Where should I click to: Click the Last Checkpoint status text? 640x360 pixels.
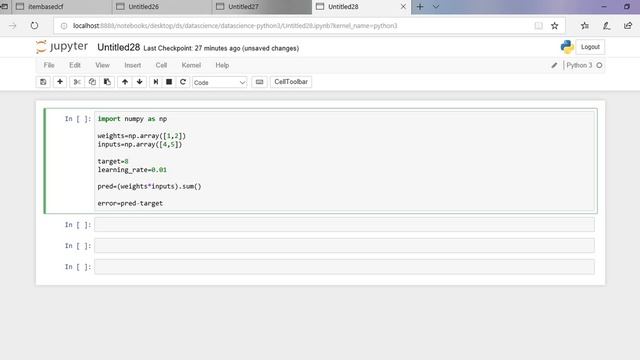click(x=221, y=48)
